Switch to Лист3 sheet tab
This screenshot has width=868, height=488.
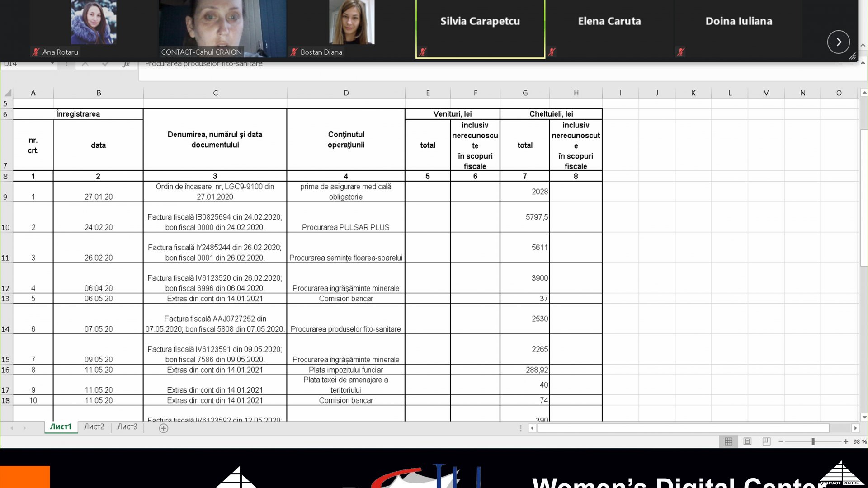(x=127, y=427)
